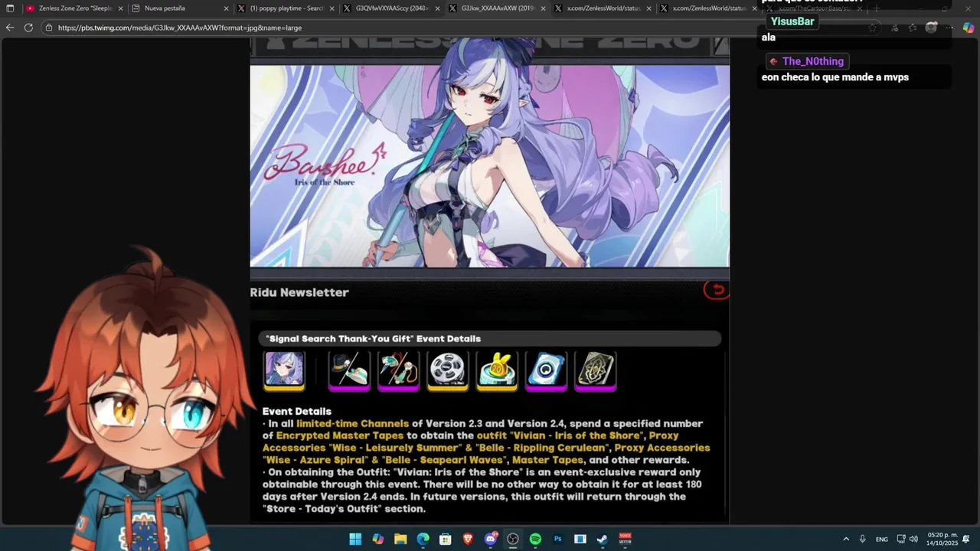Open the browser profile avatar
980x551 pixels.
931,28
